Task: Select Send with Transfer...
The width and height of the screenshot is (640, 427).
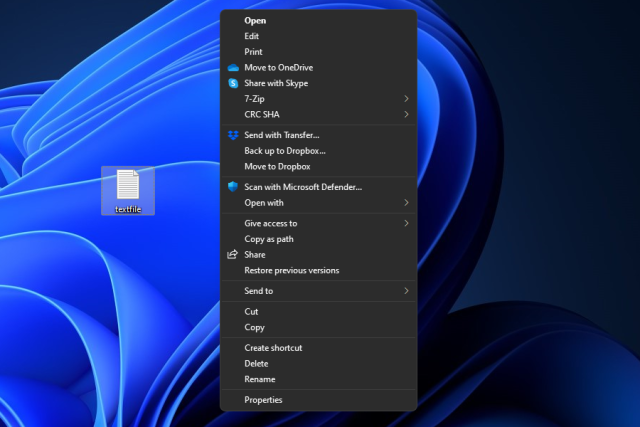Action: pos(318,135)
